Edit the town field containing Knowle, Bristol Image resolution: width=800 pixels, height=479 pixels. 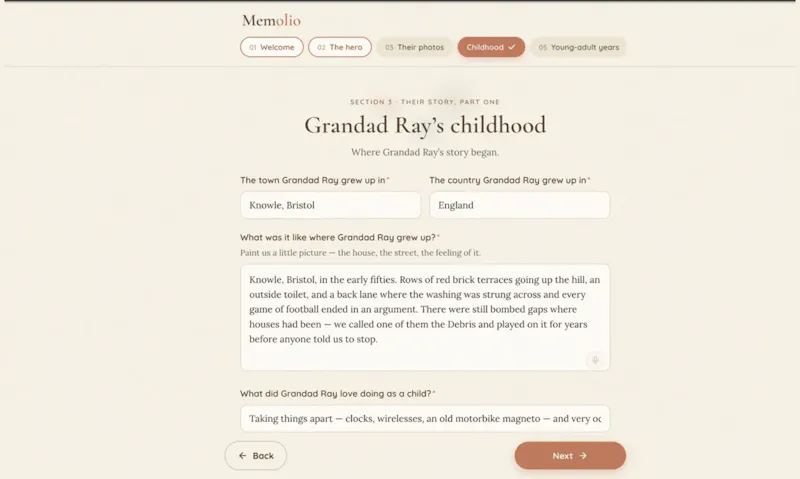pyautogui.click(x=331, y=205)
